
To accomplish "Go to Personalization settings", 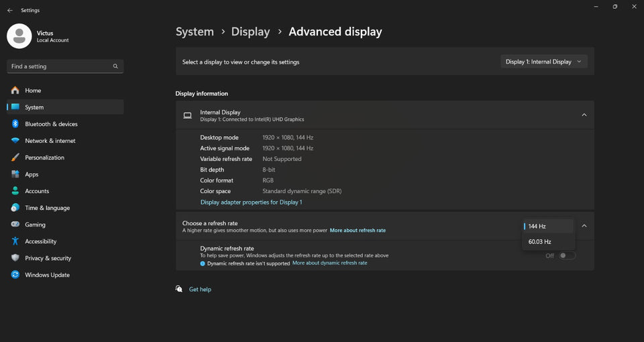I will 65,158.
